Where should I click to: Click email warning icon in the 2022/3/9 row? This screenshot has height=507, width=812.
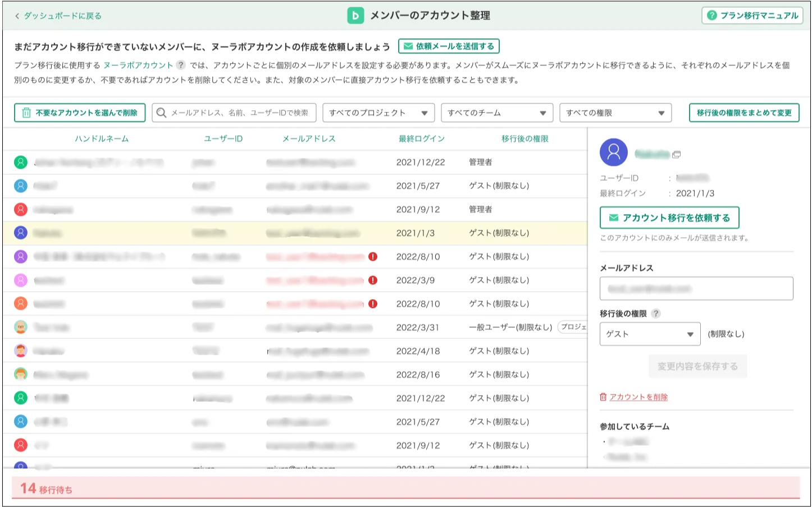[373, 280]
